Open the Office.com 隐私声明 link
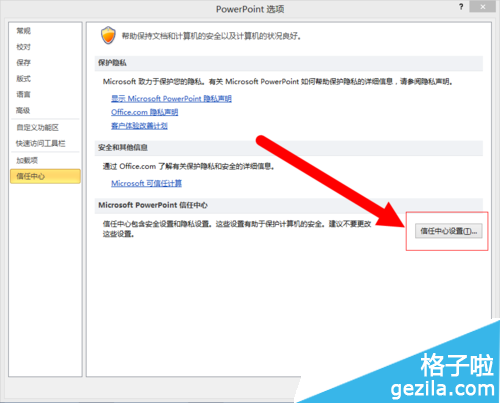 145,112
